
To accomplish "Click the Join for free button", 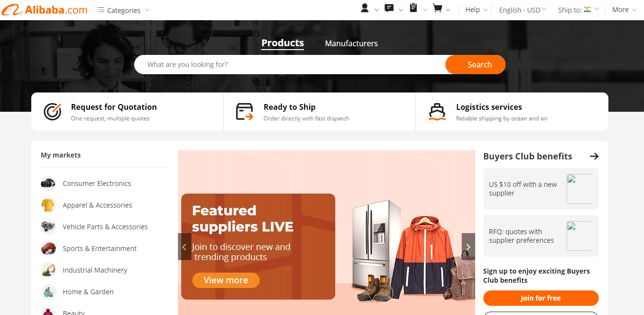I will click(x=541, y=298).
